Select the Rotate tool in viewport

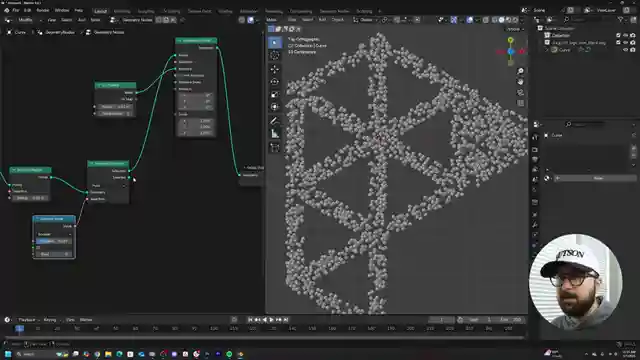[x=275, y=82]
